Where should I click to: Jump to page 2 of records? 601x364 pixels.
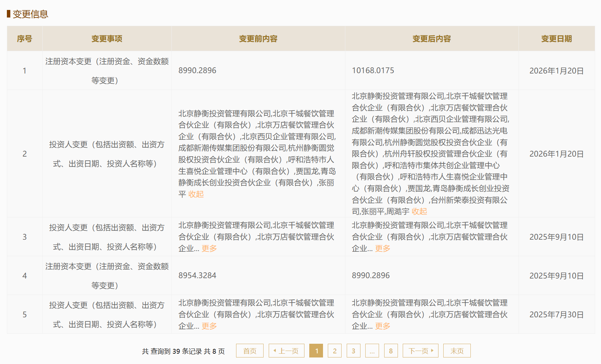coord(335,351)
